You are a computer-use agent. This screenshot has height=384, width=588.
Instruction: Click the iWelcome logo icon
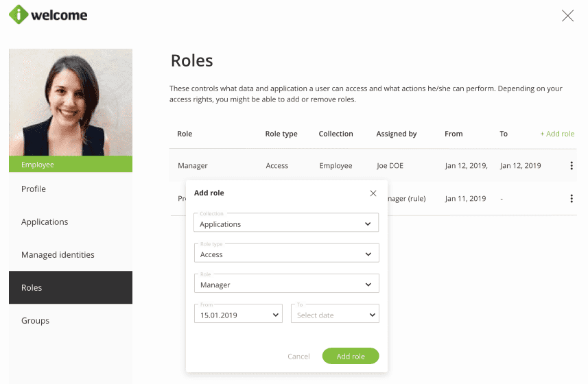coord(19,14)
